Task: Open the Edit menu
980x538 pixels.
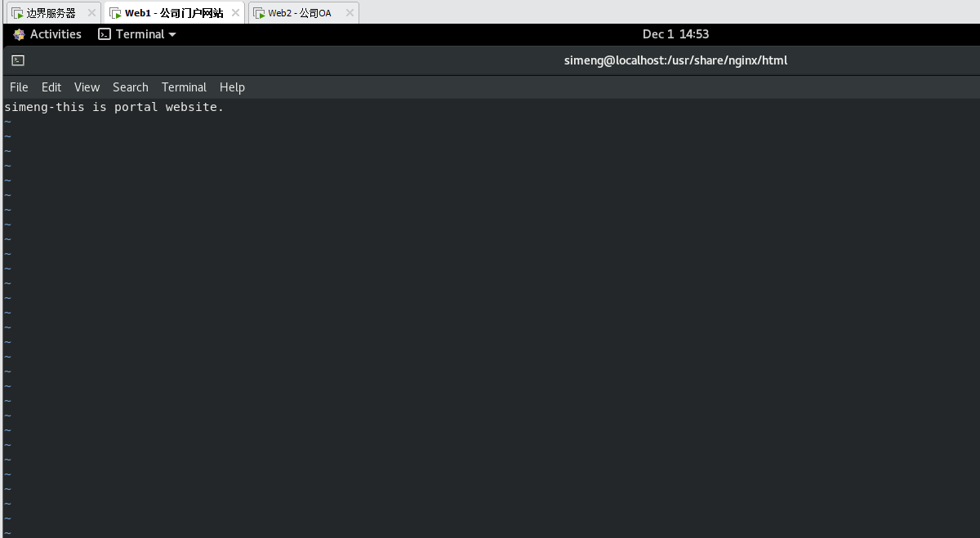Action: [51, 87]
